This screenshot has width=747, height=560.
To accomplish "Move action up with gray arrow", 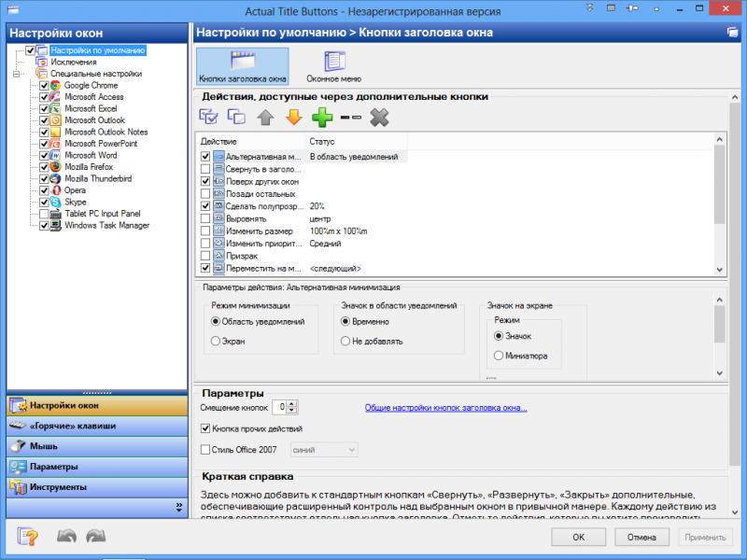I will coord(265,118).
